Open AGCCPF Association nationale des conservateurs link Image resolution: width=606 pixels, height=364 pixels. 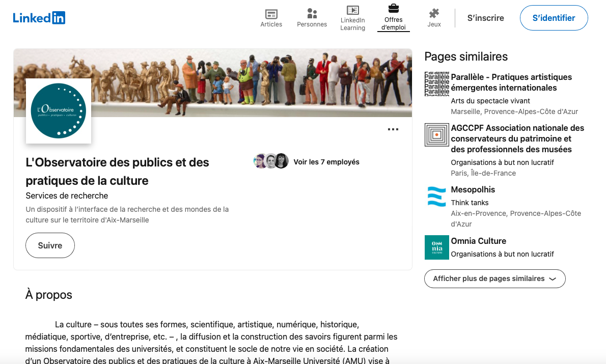pyautogui.click(x=517, y=138)
